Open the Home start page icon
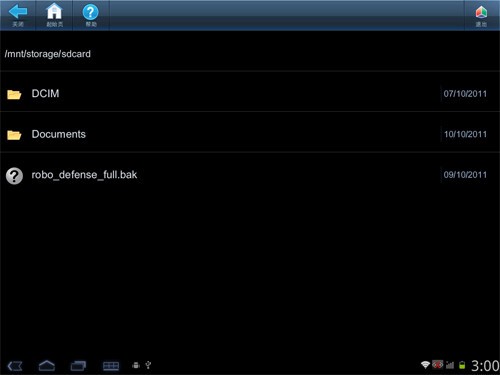The image size is (500, 375). 54,12
